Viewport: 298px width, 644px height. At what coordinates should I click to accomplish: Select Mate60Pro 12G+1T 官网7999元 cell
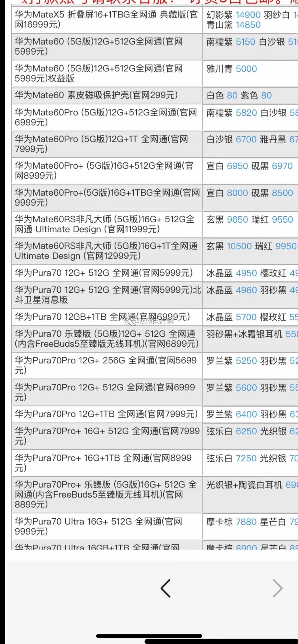(107, 144)
